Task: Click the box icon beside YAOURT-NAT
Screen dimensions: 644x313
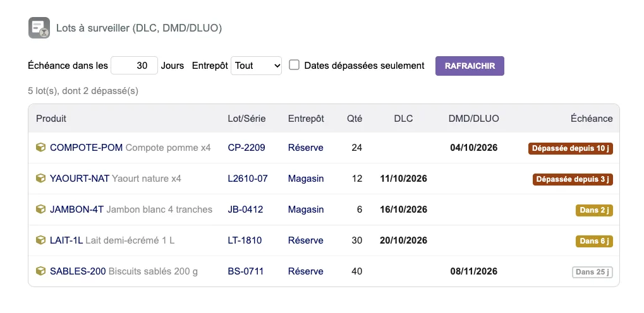Action: pos(40,179)
